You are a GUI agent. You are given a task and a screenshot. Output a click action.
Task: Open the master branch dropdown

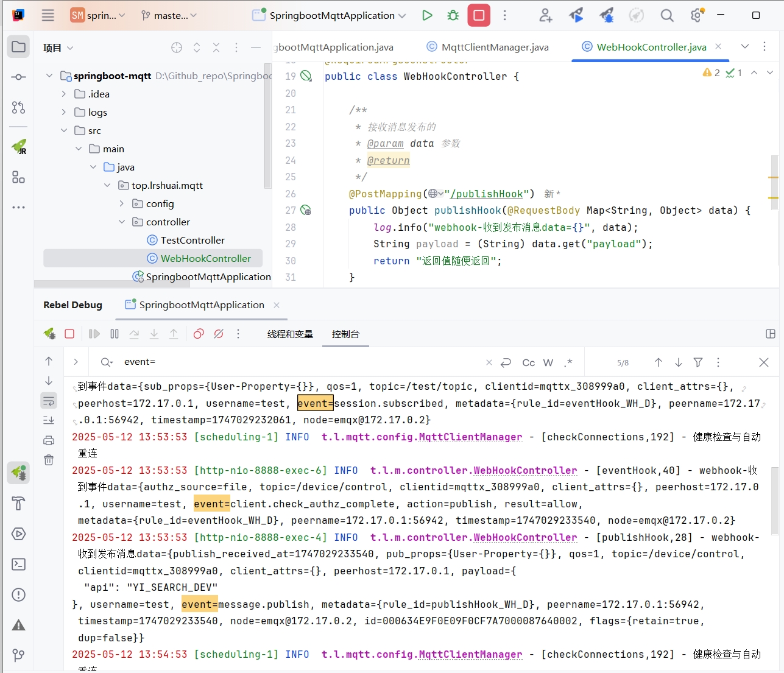click(x=169, y=15)
